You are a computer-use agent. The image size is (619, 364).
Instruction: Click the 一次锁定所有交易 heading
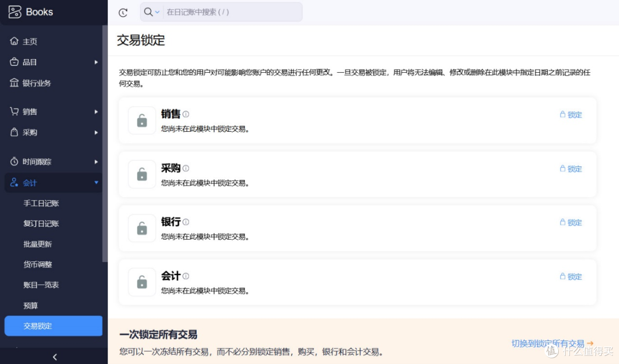click(158, 334)
